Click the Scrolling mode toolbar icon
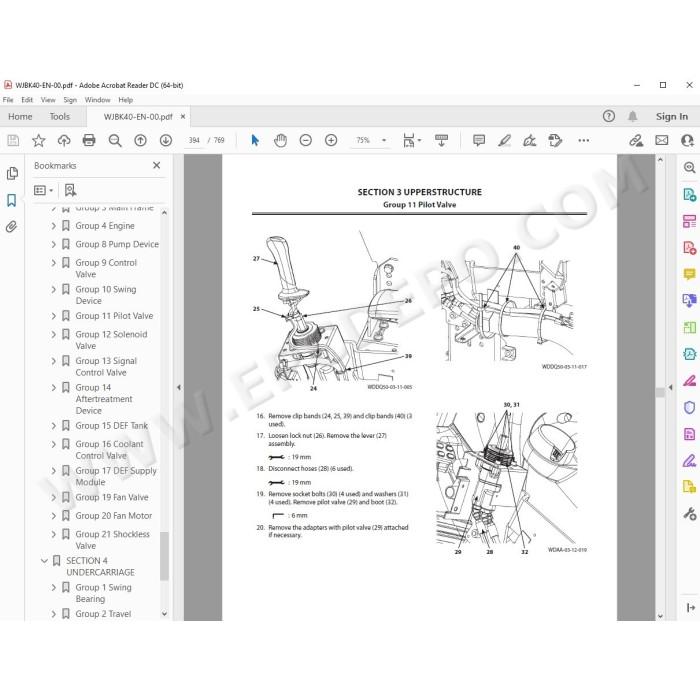 pos(441,140)
